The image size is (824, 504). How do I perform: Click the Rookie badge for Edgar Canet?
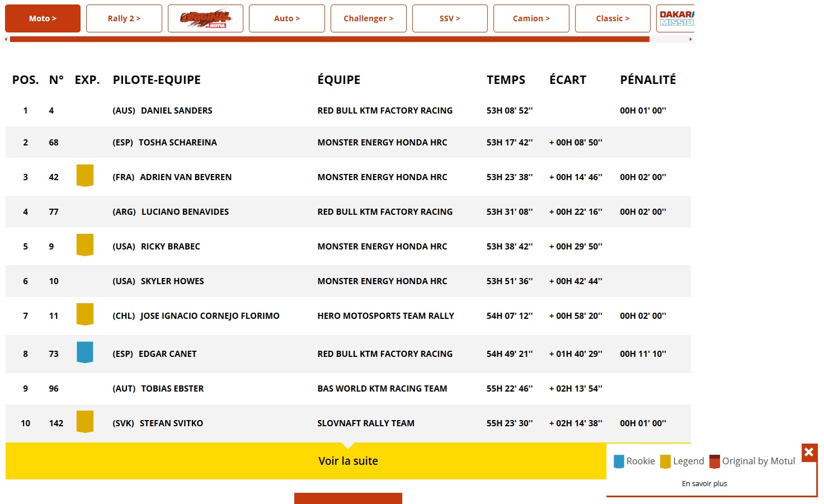(x=85, y=352)
